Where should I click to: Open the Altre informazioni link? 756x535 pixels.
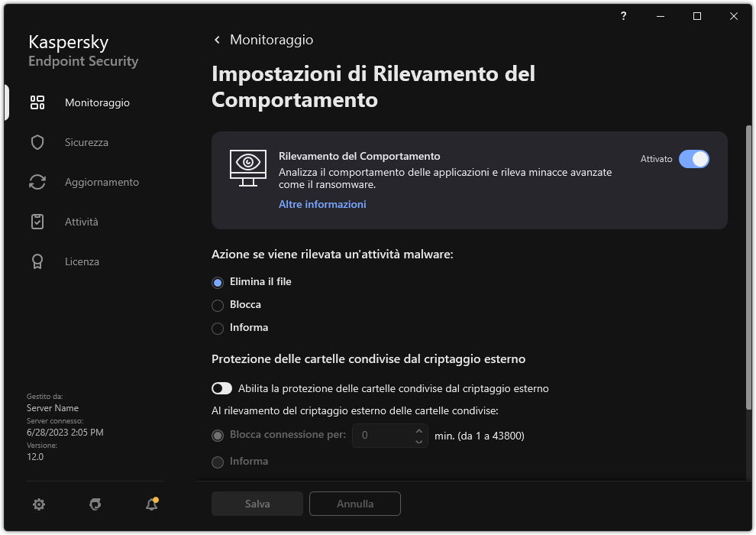tap(321, 204)
